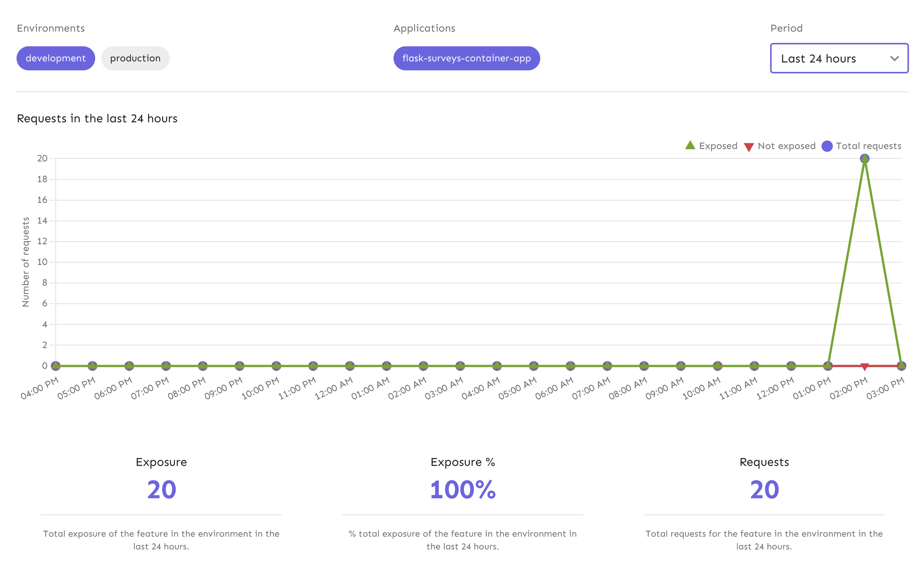924x566 pixels.
Task: Click the development environment badge icon
Action: point(55,58)
